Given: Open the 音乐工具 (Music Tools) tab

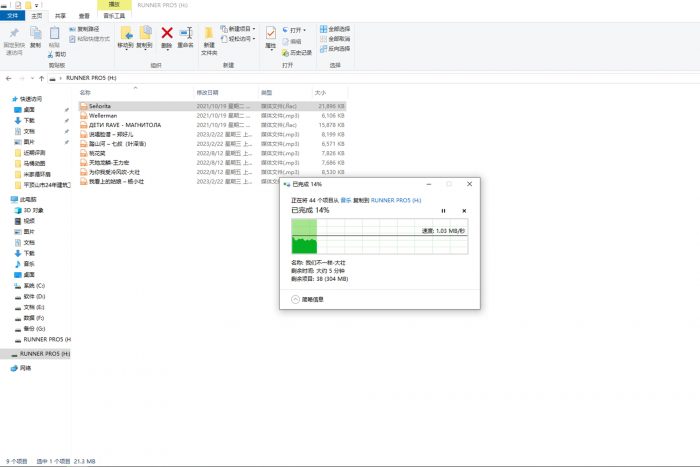Looking at the screenshot, I should coord(115,17).
